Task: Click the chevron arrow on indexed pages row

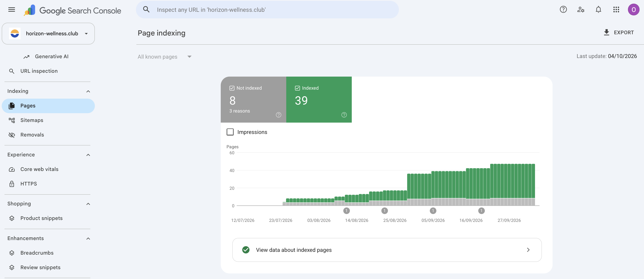Action: coord(528,250)
